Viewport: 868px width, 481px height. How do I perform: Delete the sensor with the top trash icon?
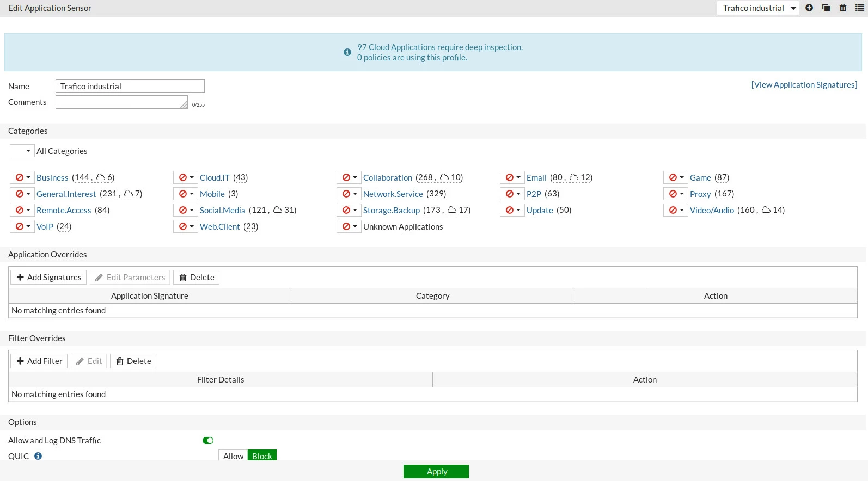click(843, 8)
